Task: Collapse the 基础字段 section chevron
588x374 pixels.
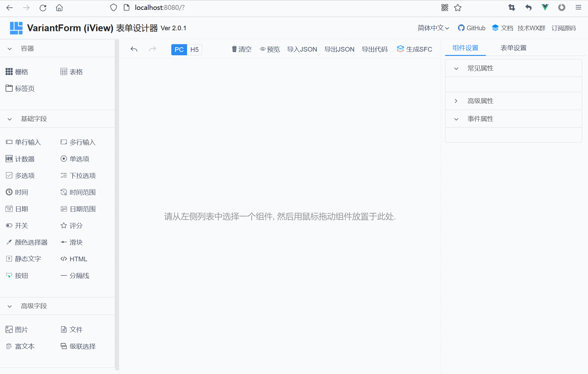Action: [10, 119]
